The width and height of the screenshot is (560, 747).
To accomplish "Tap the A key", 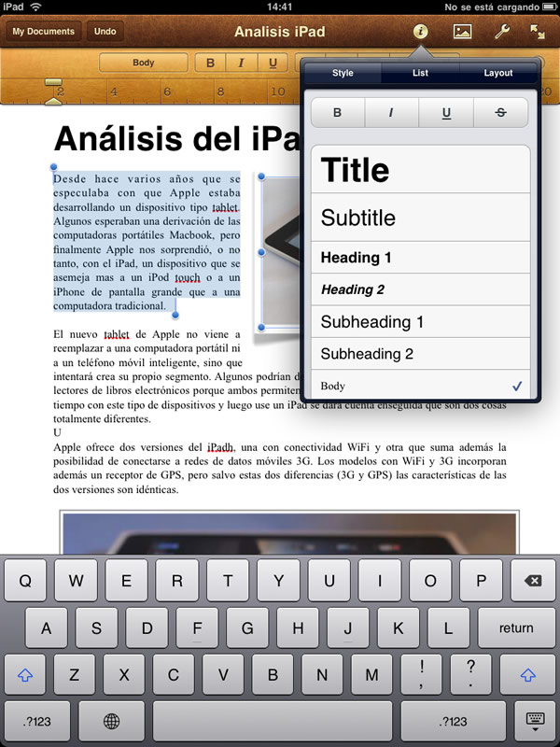I will click(x=46, y=627).
